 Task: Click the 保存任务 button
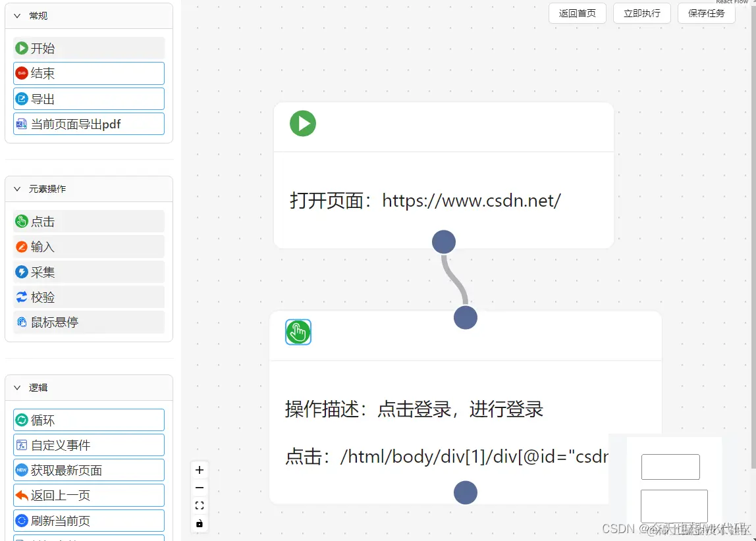707,13
